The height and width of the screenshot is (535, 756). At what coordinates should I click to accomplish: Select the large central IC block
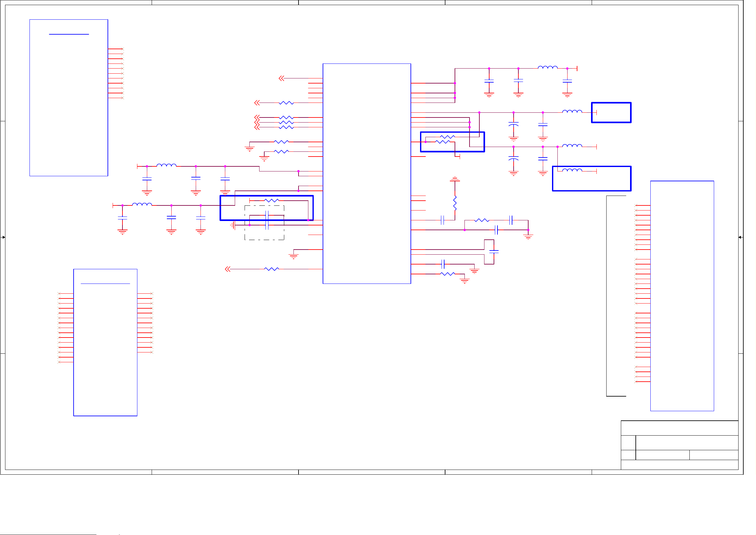point(367,173)
